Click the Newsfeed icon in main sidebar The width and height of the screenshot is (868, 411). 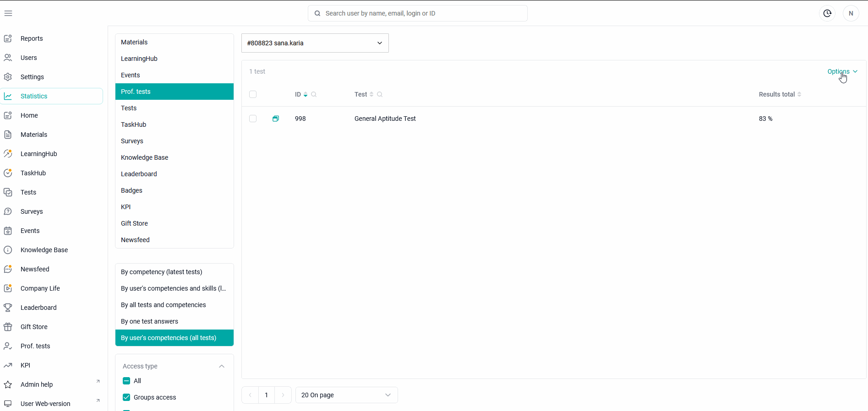[8, 269]
